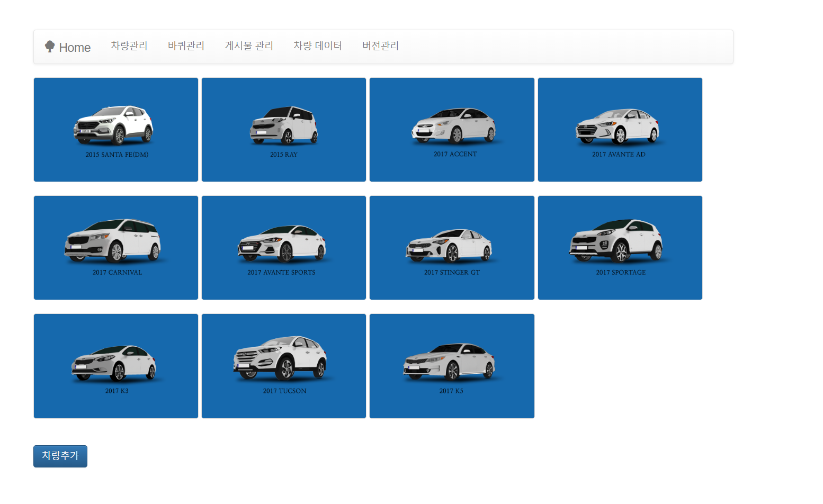This screenshot has height=504, width=823.
Task: Open the 차량관리 menu item
Action: click(129, 46)
